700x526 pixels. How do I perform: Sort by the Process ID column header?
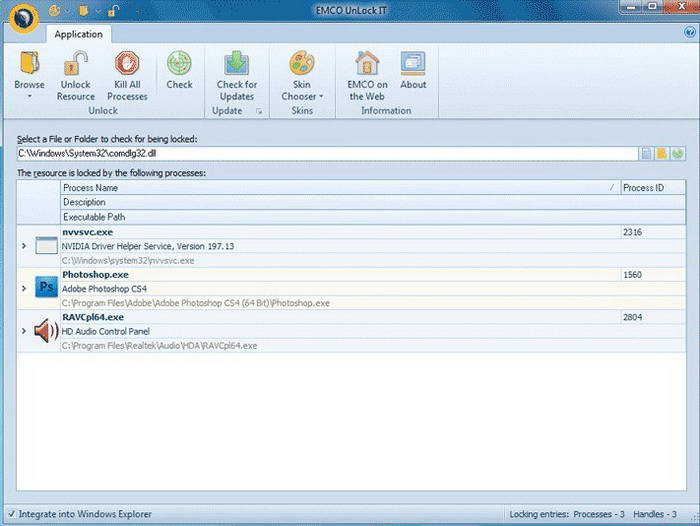pyautogui.click(x=653, y=188)
